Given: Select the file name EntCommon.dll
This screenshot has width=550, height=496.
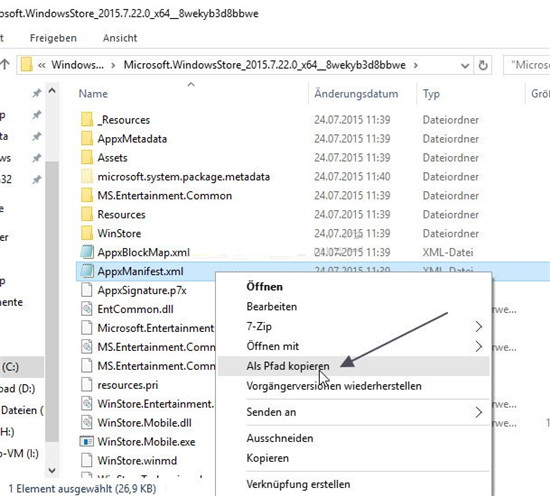Looking at the screenshot, I should (135, 309).
